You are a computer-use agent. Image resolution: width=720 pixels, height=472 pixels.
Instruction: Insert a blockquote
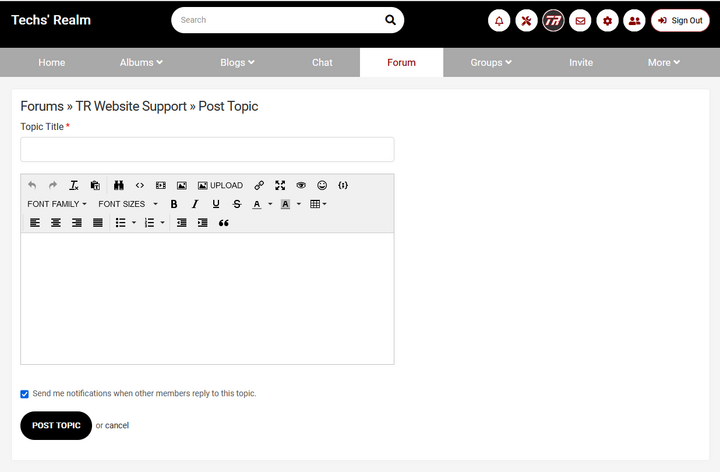tap(224, 223)
